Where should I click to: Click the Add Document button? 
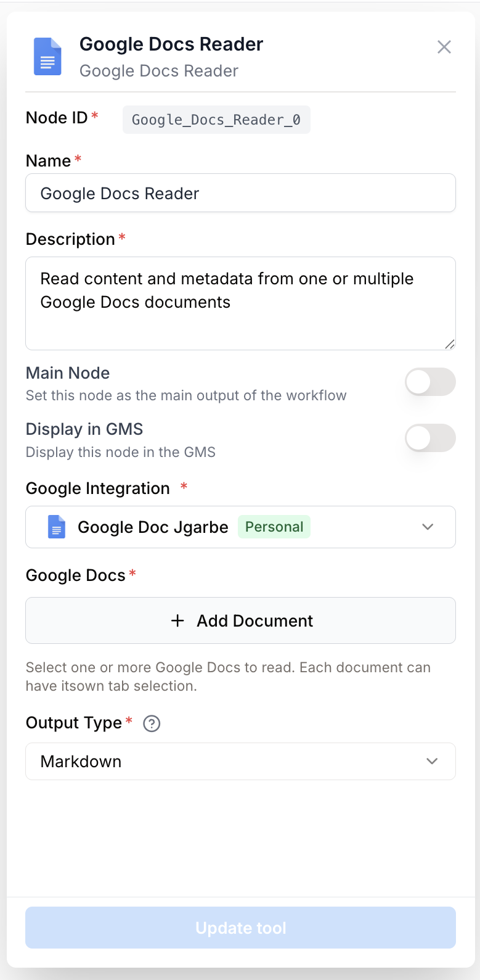click(x=240, y=620)
